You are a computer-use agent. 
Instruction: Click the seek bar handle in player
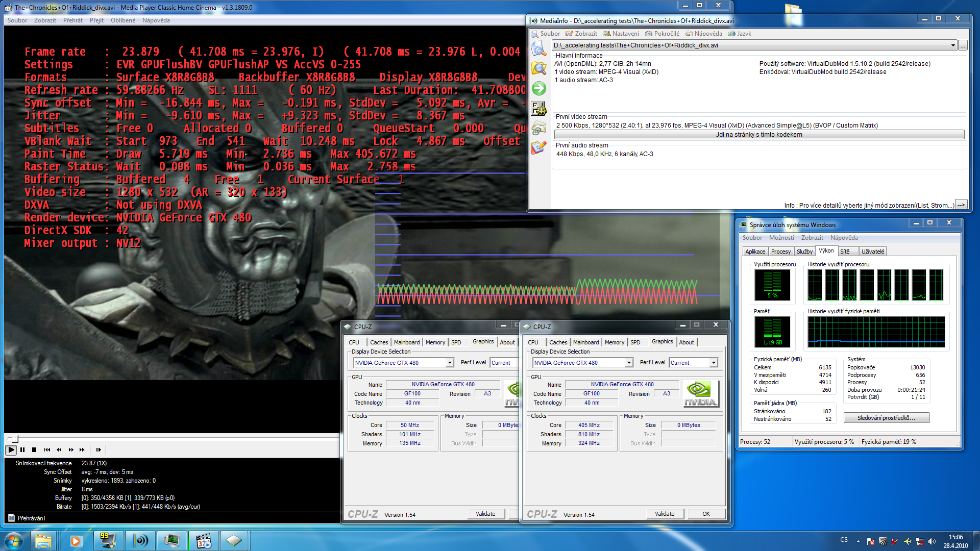click(x=14, y=439)
